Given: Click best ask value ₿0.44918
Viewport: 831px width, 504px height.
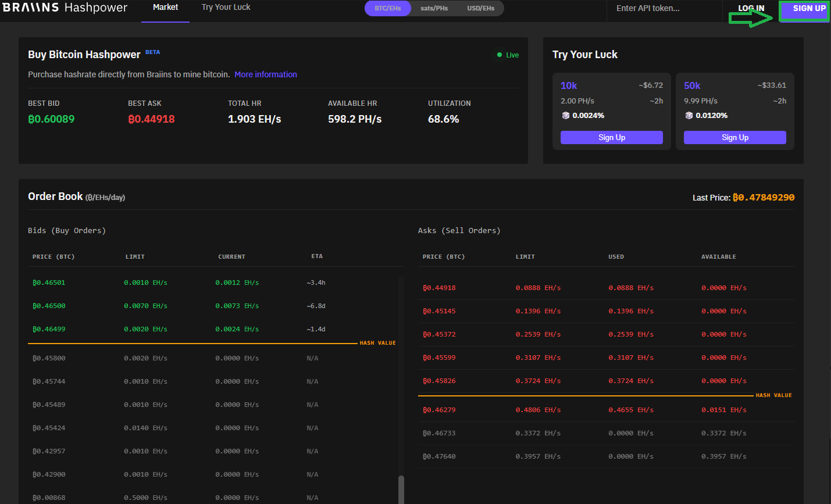Looking at the screenshot, I should [x=151, y=119].
